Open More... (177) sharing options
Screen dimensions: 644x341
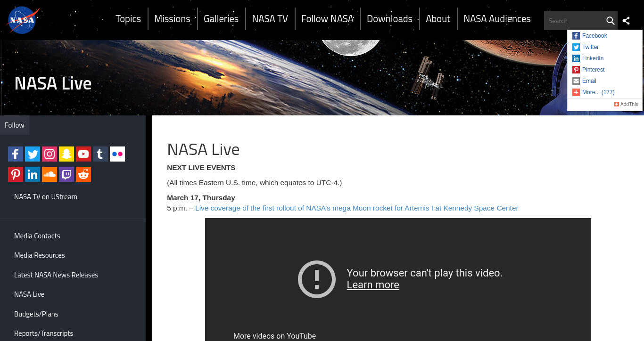point(594,92)
